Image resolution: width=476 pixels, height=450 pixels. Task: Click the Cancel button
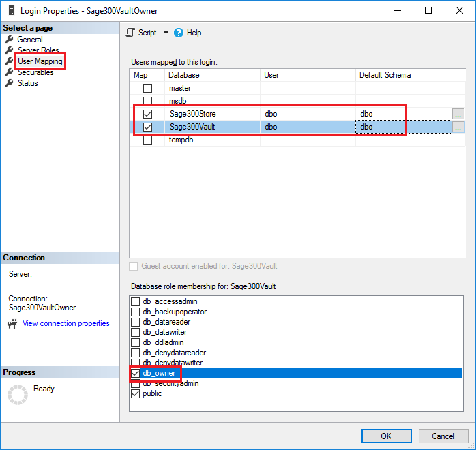443,436
